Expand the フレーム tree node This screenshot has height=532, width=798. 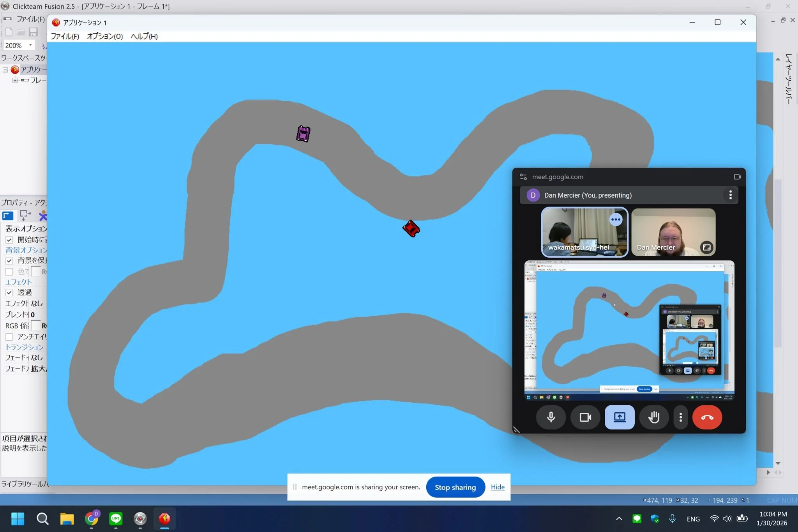click(15, 80)
